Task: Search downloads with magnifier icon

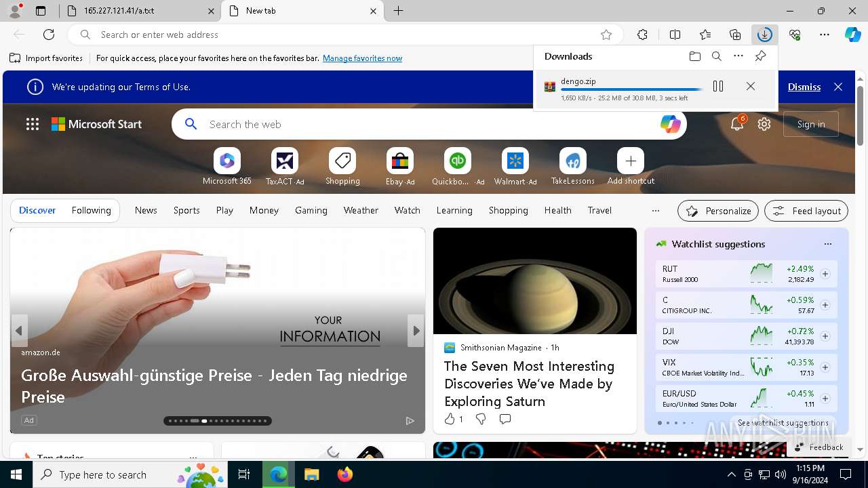Action: 717,56
